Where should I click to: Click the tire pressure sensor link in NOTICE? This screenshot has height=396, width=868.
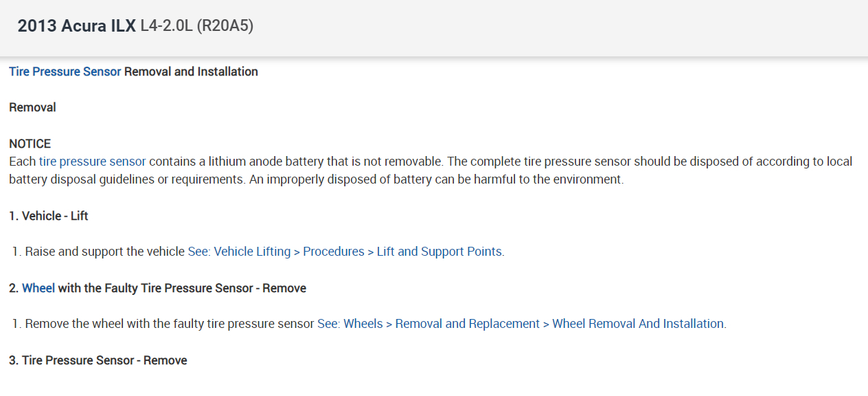(92, 162)
